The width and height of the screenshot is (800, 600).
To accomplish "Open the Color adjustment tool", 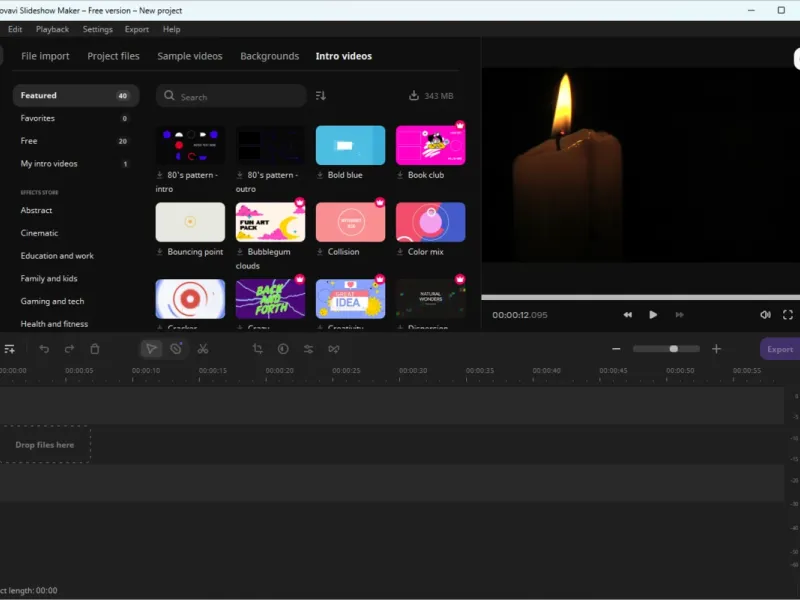I will coord(283,349).
